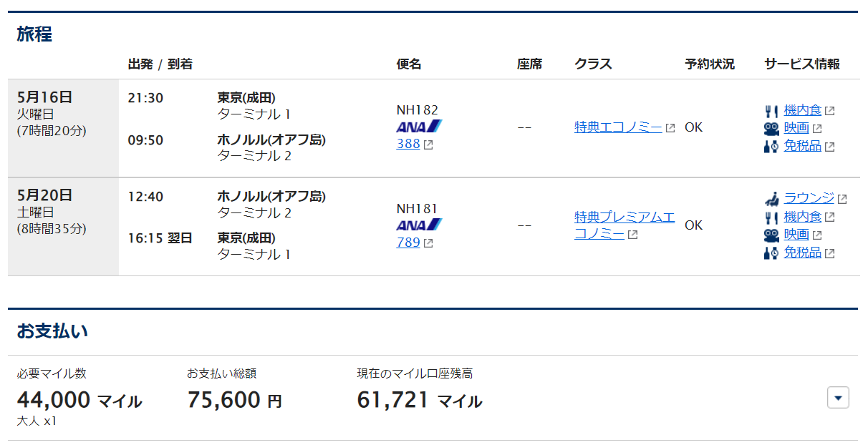Image resolution: width=868 pixels, height=445 pixels.
Task: Click the lounge seat icon for NH181
Action: [771, 198]
